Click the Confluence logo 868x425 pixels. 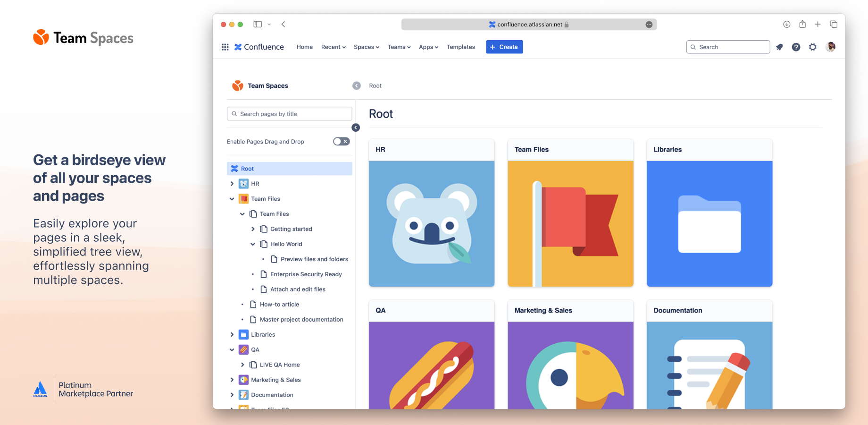pos(259,47)
